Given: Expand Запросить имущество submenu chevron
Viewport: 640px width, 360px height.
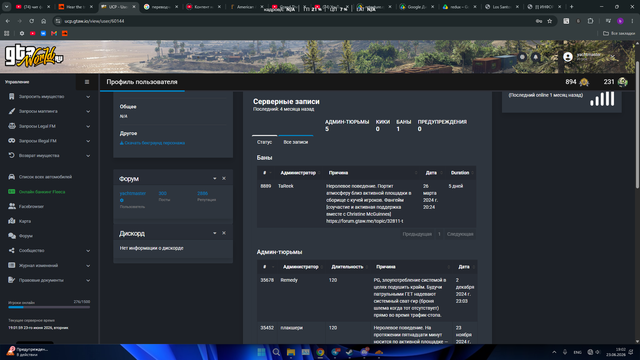Looking at the screenshot, I should coord(88,97).
